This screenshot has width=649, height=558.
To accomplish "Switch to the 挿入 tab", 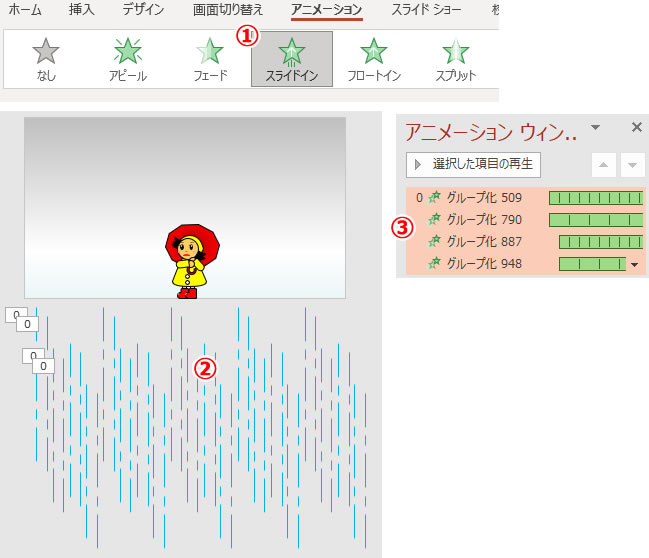I will coord(83,11).
